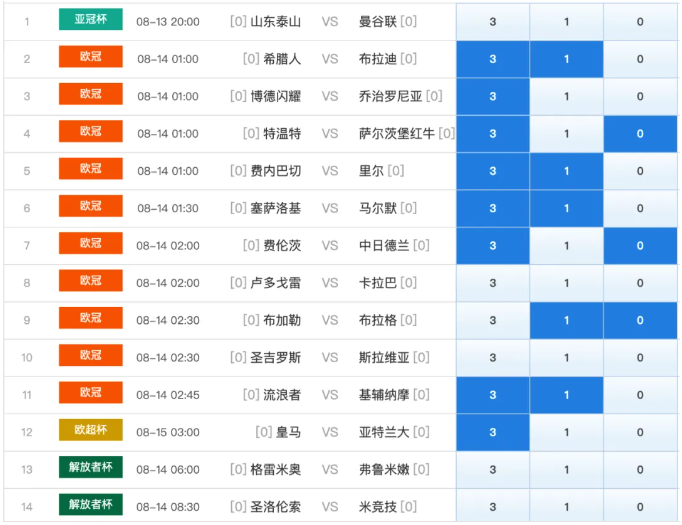Select result 1 for 卢多戈雷 vs 卡拉巴

pyautogui.click(x=566, y=283)
